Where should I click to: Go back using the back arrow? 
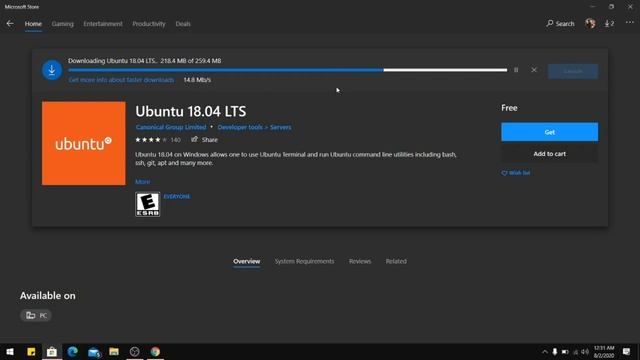(10, 24)
